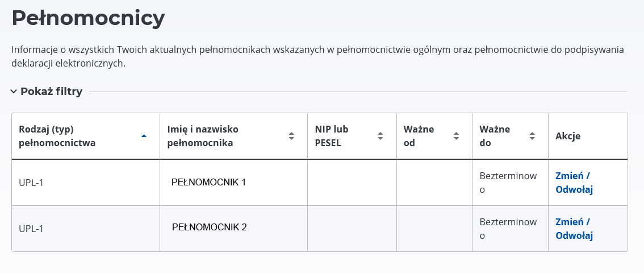Click empty Ważne od cell for PEŁNOMOCNIK 2
Viewport: 644px width, 273px height.
(x=434, y=229)
